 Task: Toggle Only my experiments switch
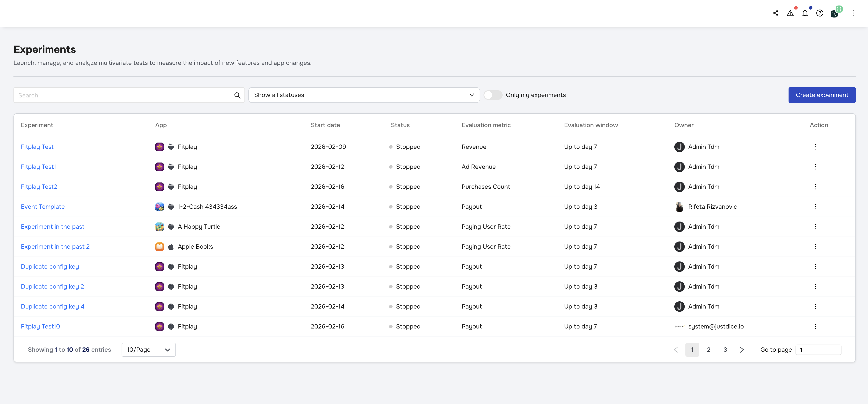pyautogui.click(x=493, y=95)
